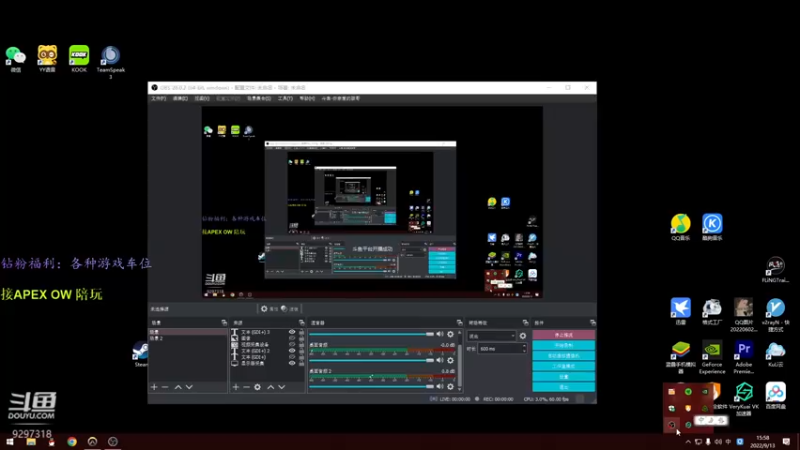Image resolution: width=800 pixels, height=450 pixels.
Task: Pop out the Audio Mixer dock panel
Action: 460,322
